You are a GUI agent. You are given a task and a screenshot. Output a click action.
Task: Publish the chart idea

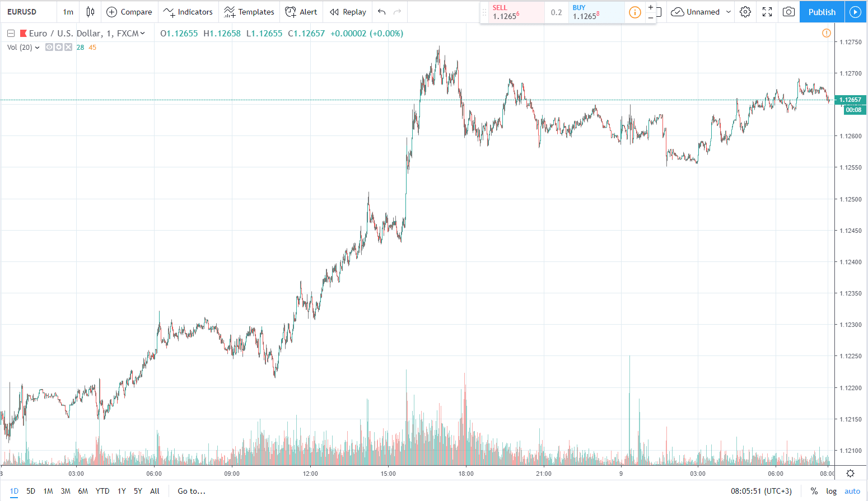pyautogui.click(x=822, y=12)
